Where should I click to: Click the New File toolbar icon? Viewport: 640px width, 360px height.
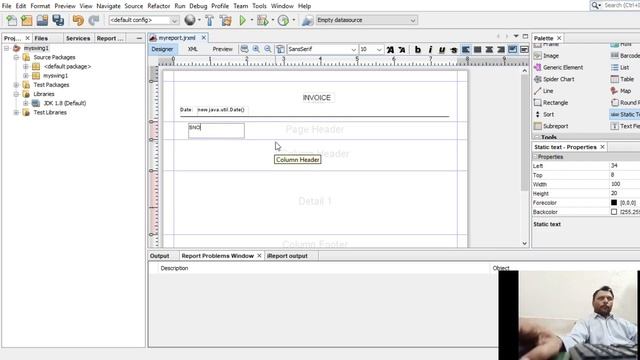(12, 20)
